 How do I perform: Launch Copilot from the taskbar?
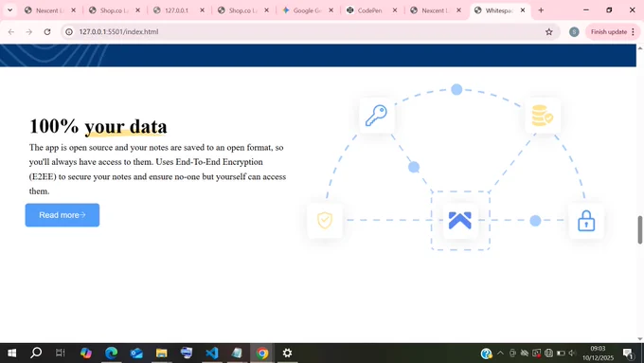(x=86, y=353)
